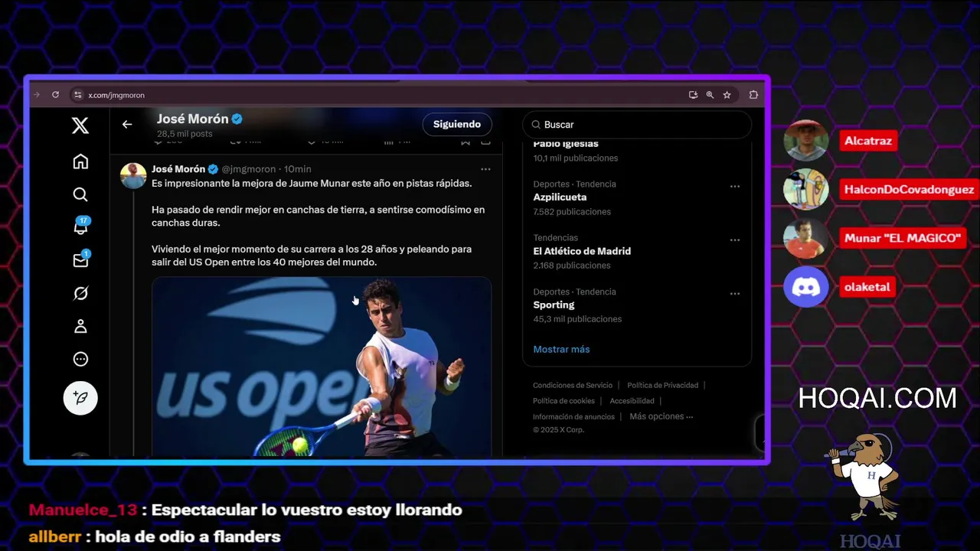Click José Morón's verified blue badge in the header
The height and width of the screenshot is (551, 980).
tap(237, 119)
